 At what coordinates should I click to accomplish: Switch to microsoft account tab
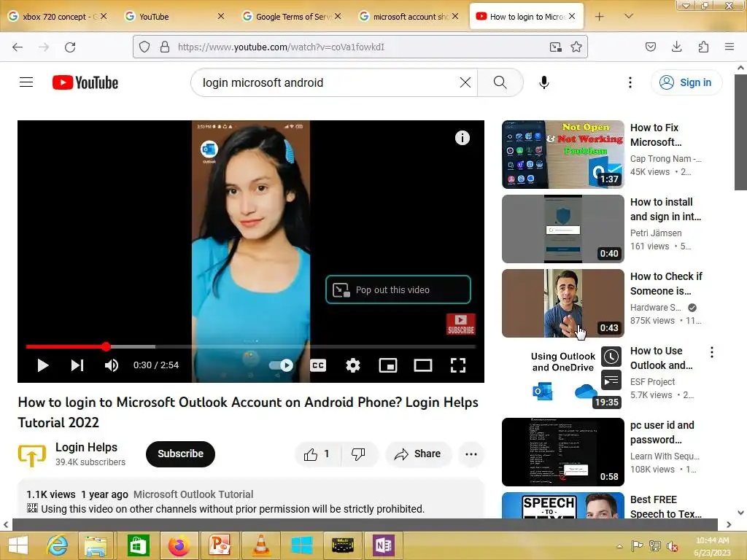point(409,17)
